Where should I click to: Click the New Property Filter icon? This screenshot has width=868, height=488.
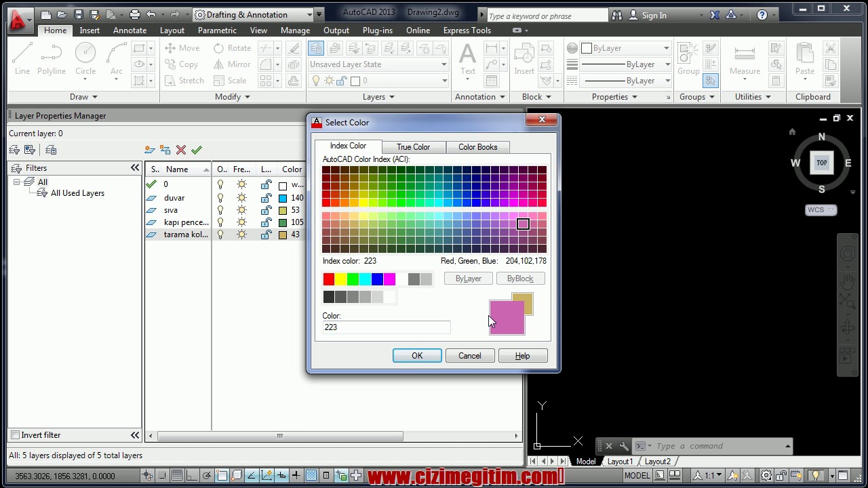point(14,150)
